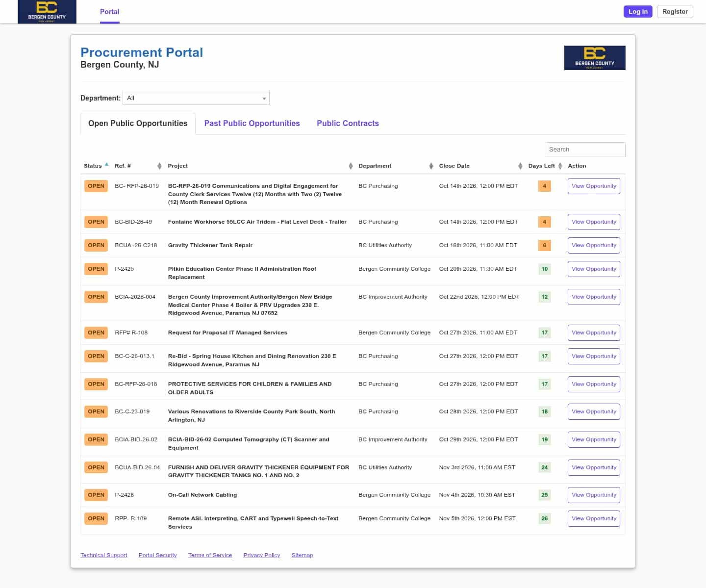Sort table by Ref. # arrows
Image resolution: width=706 pixels, height=588 pixels.
(x=159, y=166)
